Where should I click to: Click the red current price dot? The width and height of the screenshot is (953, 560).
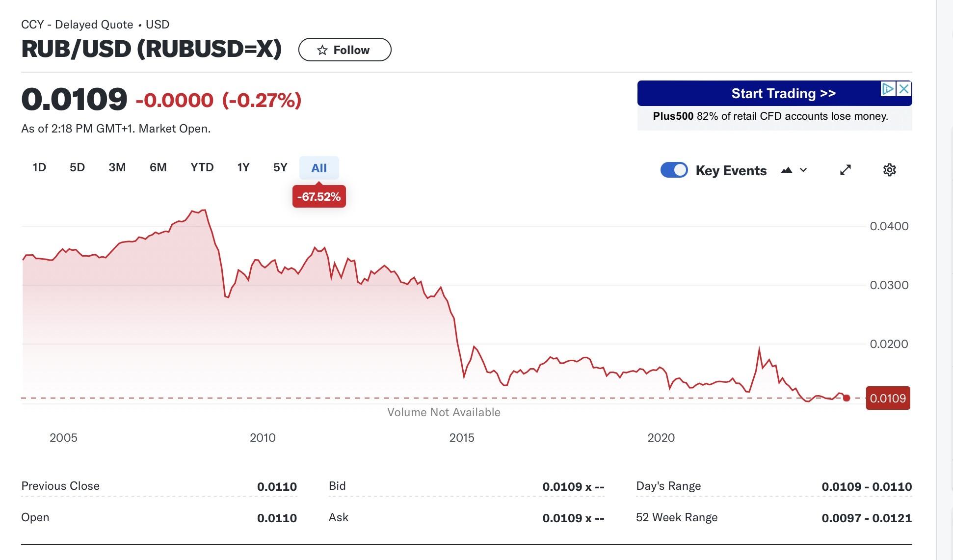pos(846,398)
